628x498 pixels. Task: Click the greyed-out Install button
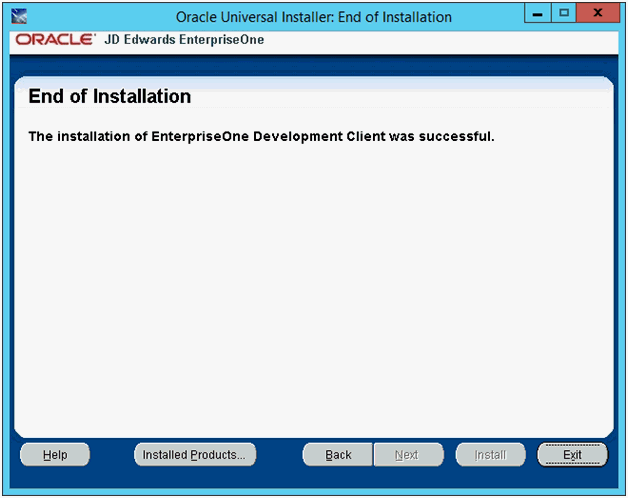490,455
